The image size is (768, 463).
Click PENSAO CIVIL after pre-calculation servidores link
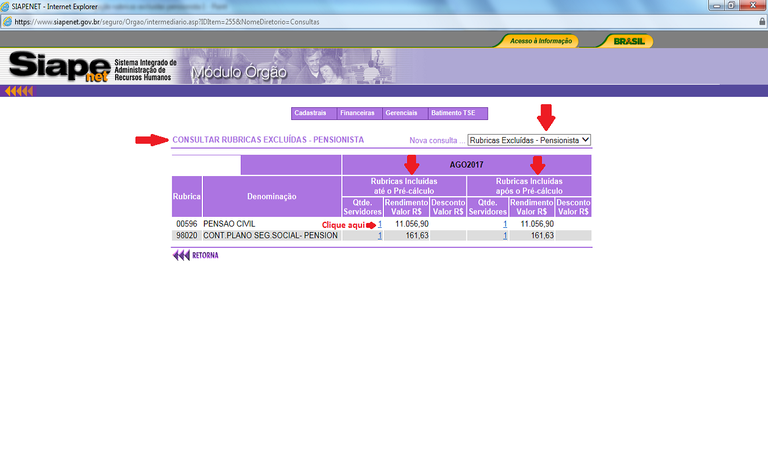(505, 224)
